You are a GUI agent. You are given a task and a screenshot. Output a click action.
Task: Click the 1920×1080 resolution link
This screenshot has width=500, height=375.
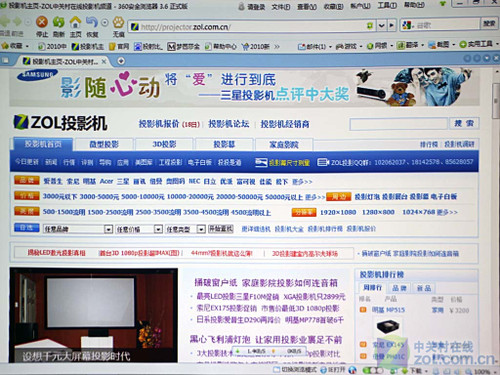pyautogui.click(x=338, y=212)
